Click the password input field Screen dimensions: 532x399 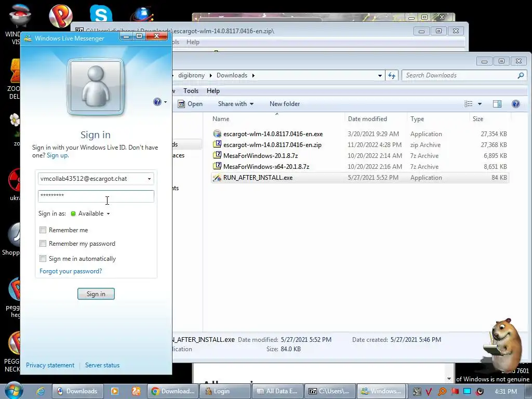tap(96, 196)
